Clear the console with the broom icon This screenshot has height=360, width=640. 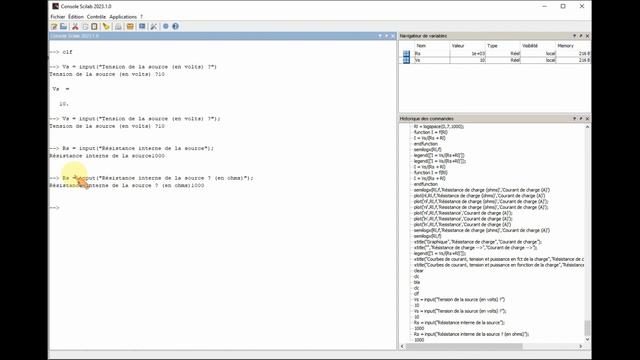point(106,27)
